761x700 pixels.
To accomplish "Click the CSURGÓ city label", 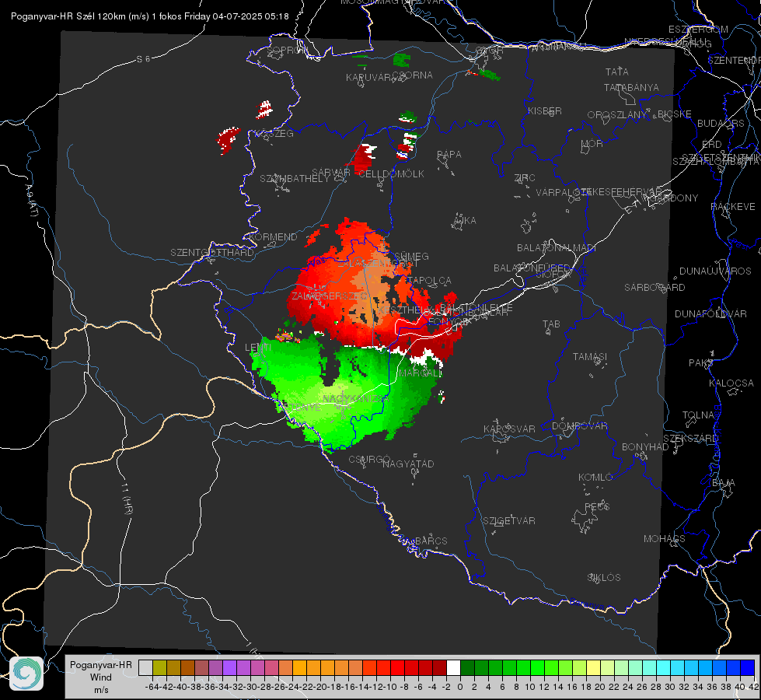I will (x=369, y=459).
